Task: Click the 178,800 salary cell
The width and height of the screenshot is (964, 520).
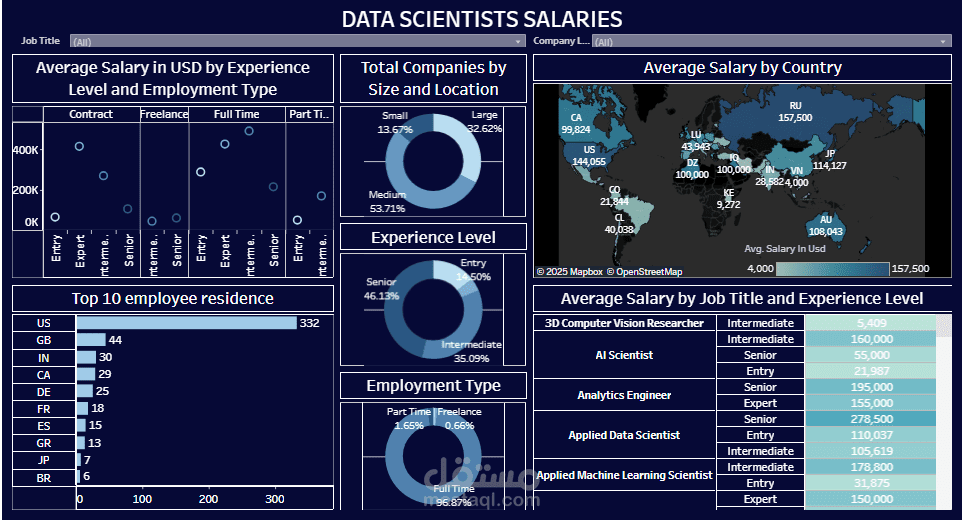Action: tap(871, 467)
